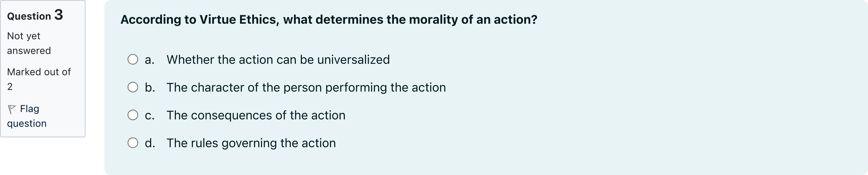Click the large number 3 in title

click(59, 15)
